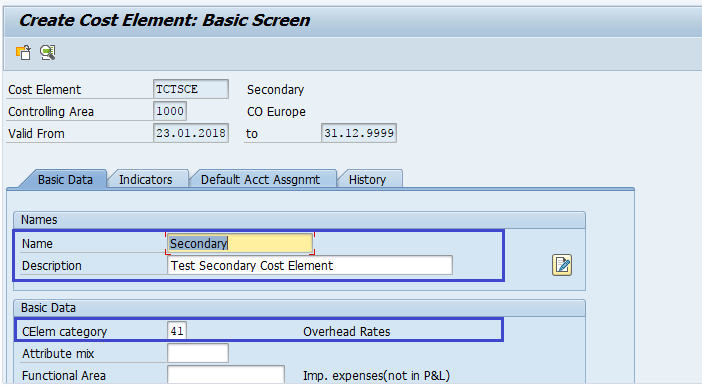The image size is (702, 388).
Task: Click the 'Description' label
Action: tap(51, 266)
